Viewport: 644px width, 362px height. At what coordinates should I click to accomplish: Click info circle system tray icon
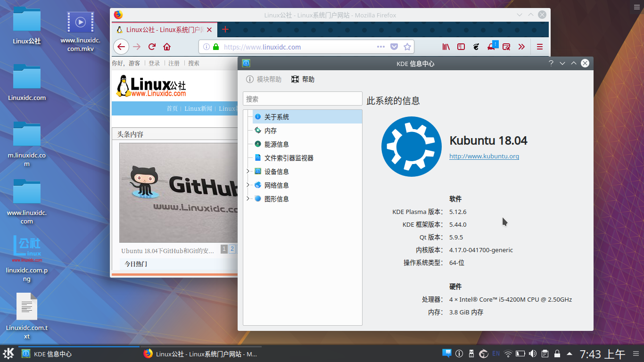459,354
